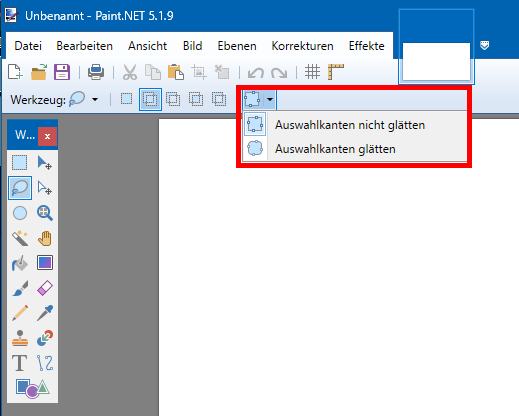Set selection mode to Add (union)

click(150, 99)
